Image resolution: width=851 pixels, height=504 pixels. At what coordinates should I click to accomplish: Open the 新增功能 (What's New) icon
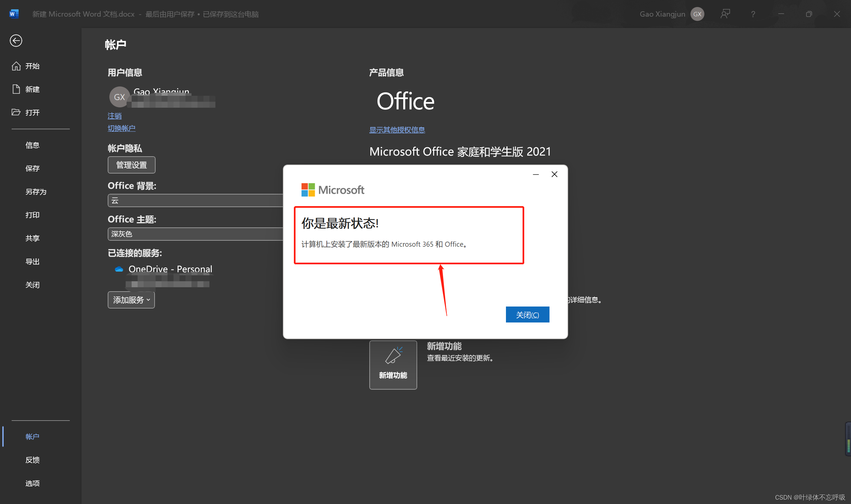(393, 365)
